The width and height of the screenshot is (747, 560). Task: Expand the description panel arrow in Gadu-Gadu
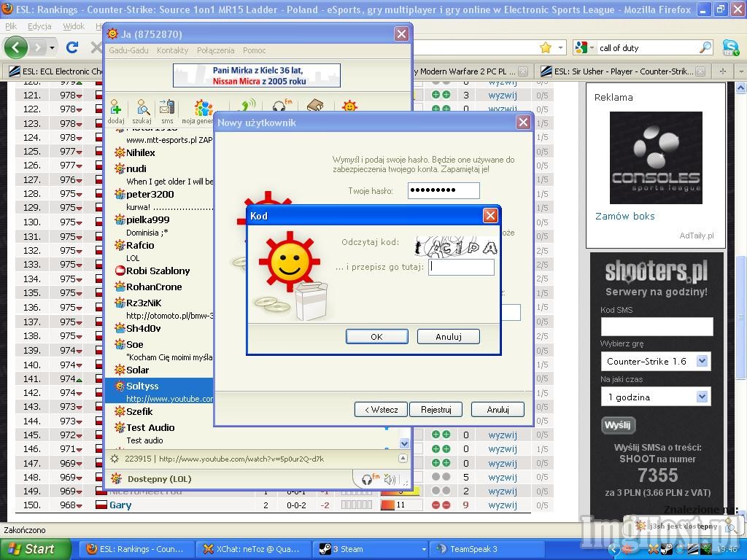(x=403, y=458)
